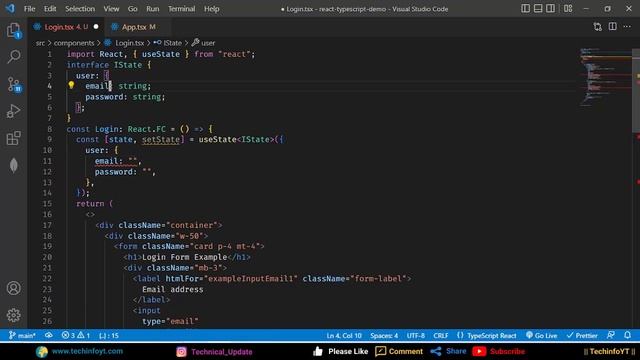
Task: Click the unsaved dot on Login.tsx tab
Action: click(96, 27)
